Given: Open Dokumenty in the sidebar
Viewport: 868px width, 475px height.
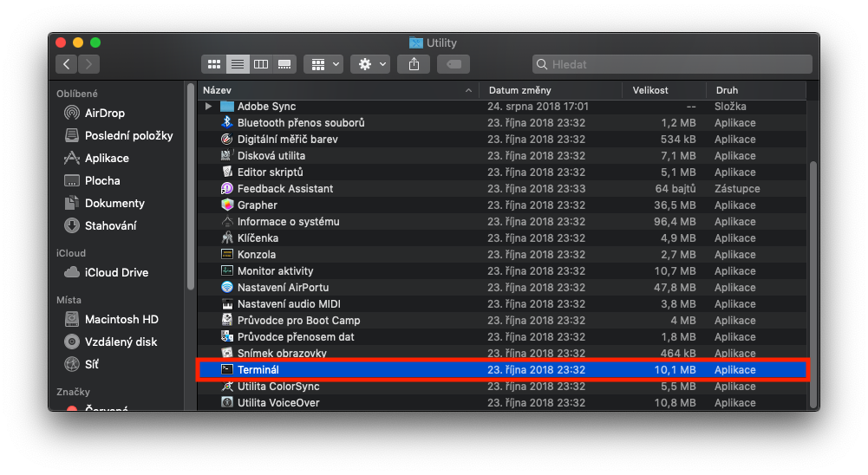Looking at the screenshot, I should pos(104,203).
